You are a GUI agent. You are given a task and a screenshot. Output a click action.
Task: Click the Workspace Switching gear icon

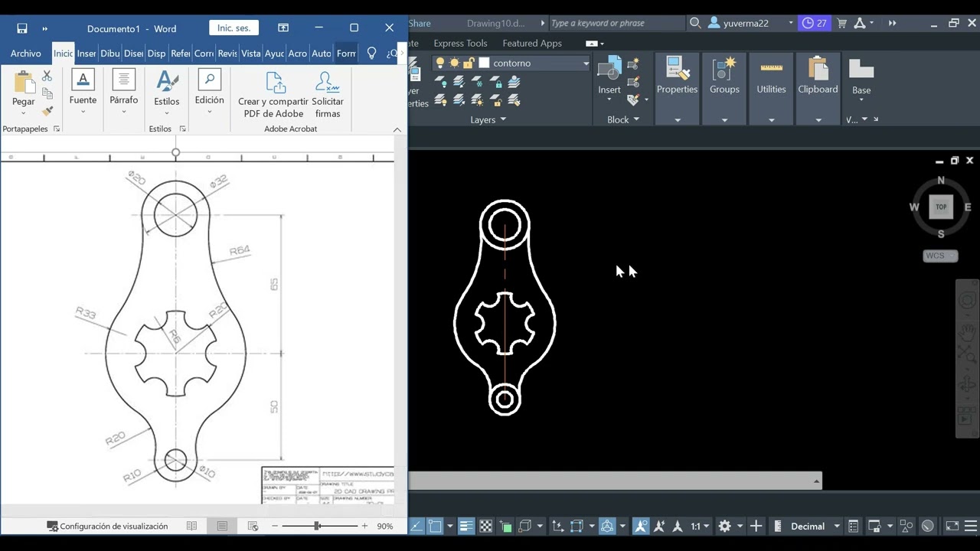coord(724,527)
